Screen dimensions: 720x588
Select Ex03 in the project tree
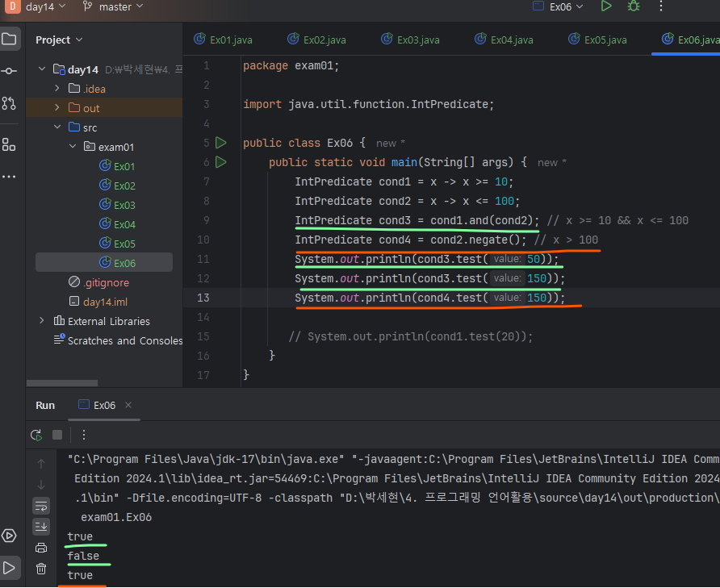point(118,205)
